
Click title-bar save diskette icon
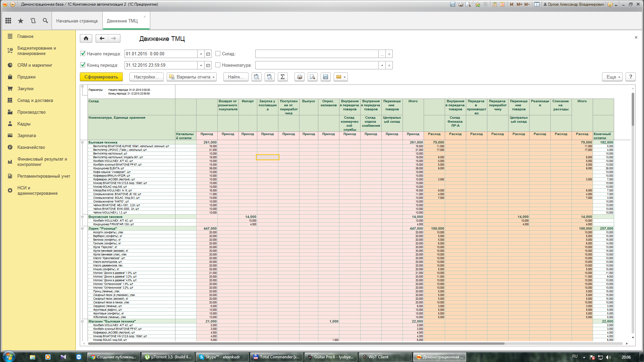(452, 4)
